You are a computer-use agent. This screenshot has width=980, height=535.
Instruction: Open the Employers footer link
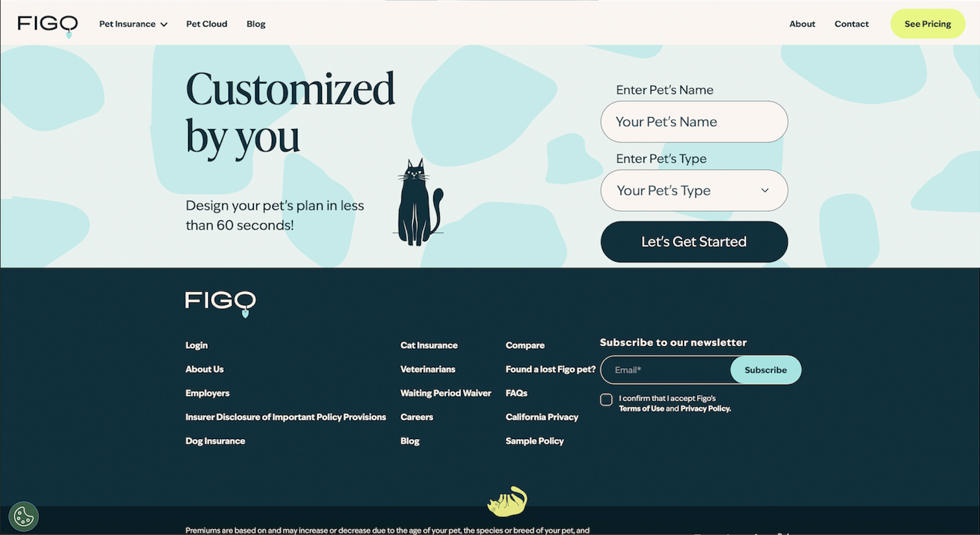coord(207,394)
